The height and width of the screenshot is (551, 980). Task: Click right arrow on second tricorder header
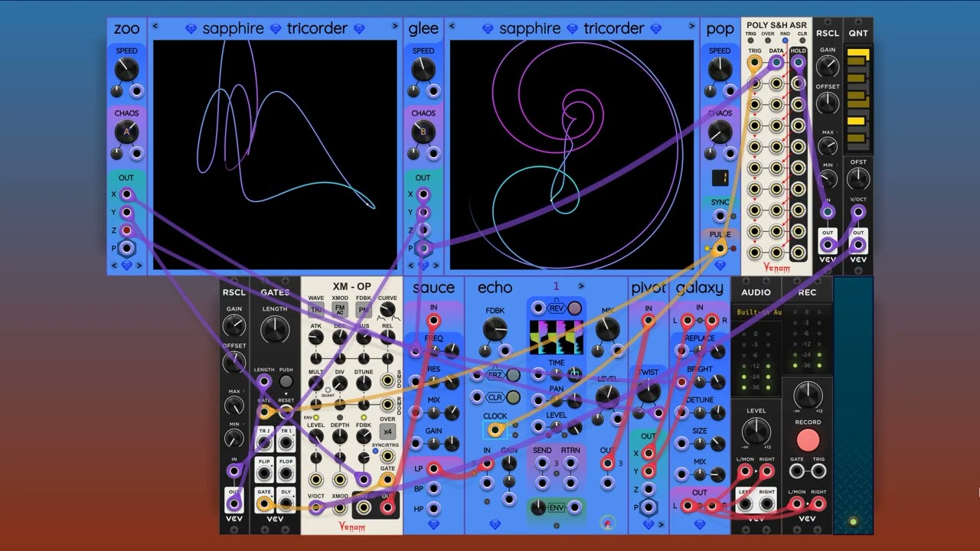click(x=691, y=27)
